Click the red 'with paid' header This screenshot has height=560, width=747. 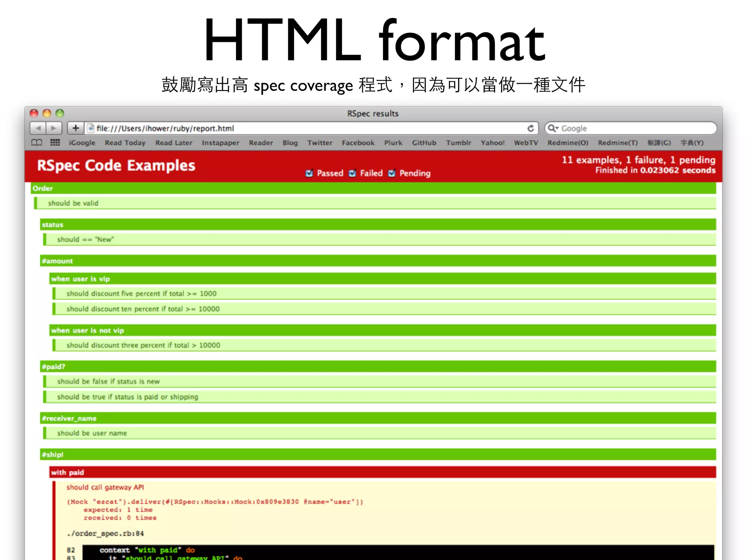click(383, 472)
